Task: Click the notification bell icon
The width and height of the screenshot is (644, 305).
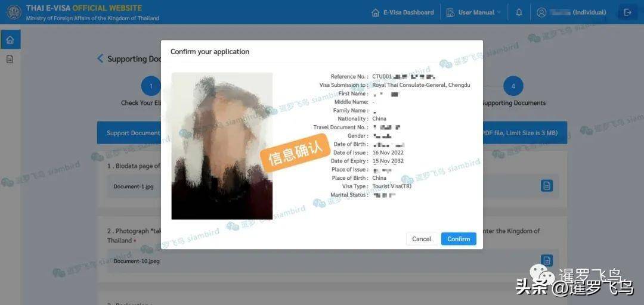Action: pyautogui.click(x=519, y=12)
